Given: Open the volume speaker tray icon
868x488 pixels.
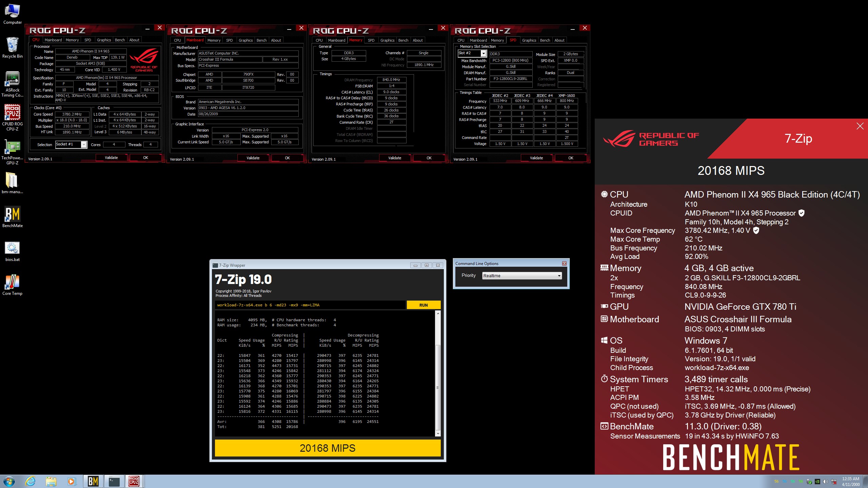Looking at the screenshot, I should coord(826,481).
